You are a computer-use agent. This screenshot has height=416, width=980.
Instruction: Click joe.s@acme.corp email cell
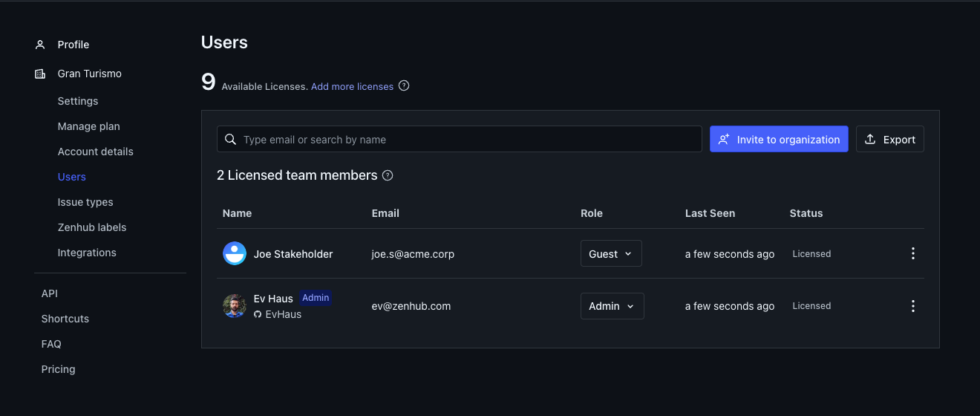[413, 254]
